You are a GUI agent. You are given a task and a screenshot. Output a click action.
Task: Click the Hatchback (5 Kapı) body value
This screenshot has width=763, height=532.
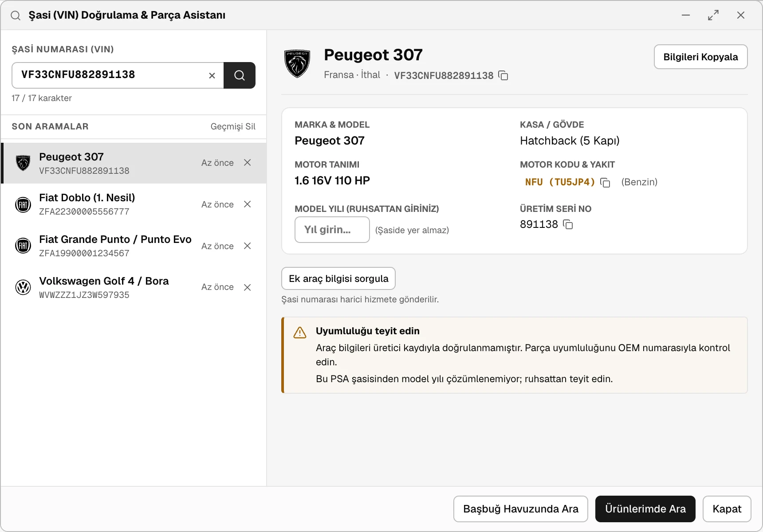[570, 141]
